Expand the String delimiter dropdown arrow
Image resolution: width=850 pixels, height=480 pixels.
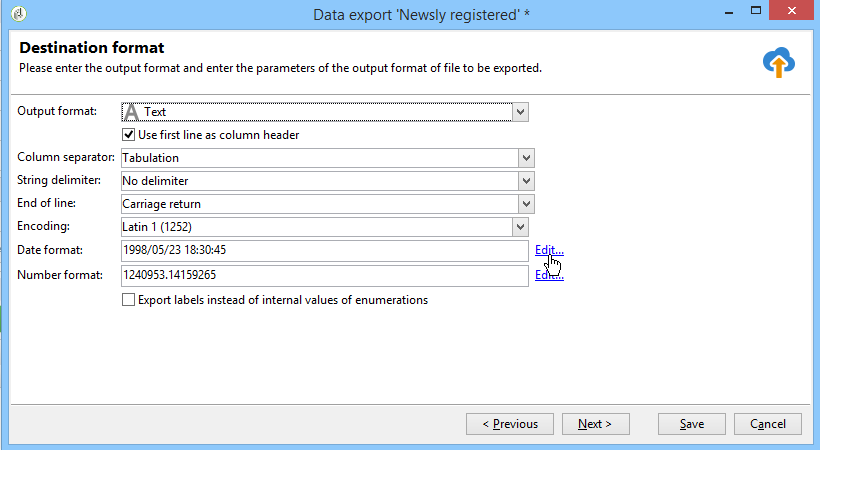526,181
